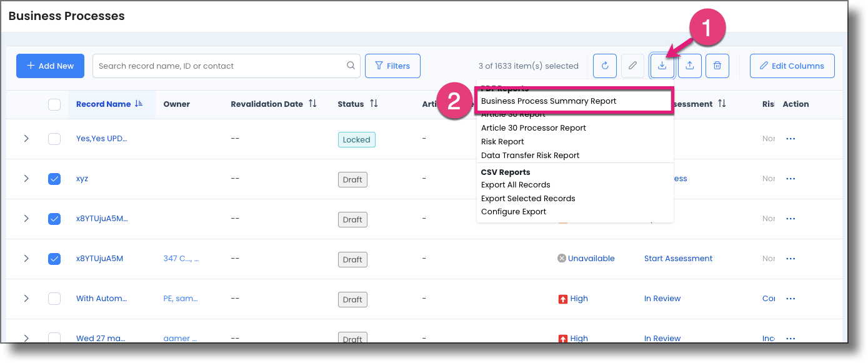
Task: Click the upload/import icon
Action: (x=689, y=66)
